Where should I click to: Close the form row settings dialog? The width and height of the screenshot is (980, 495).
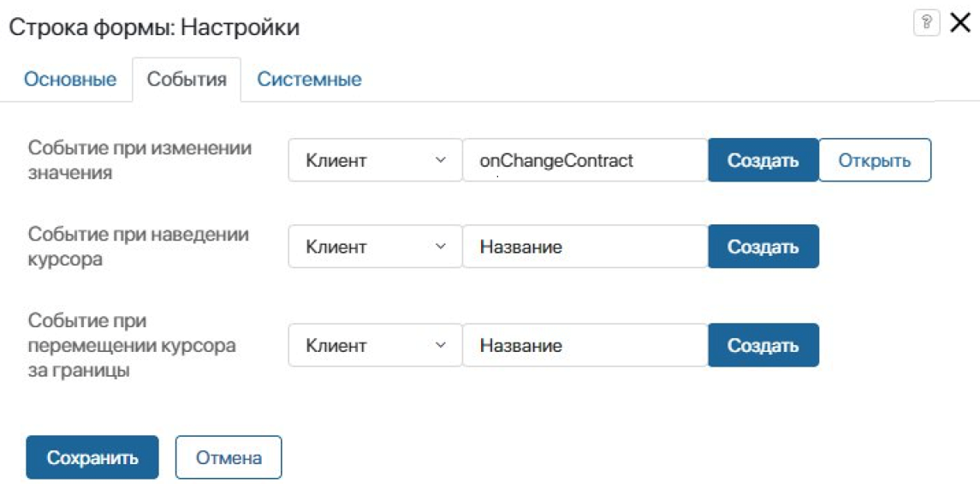[x=959, y=23]
